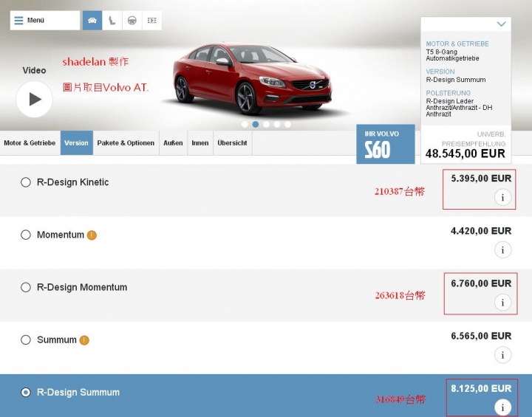Screen dimensions: 532x417
Task: Select the exterior car view icon
Action: [92, 21]
